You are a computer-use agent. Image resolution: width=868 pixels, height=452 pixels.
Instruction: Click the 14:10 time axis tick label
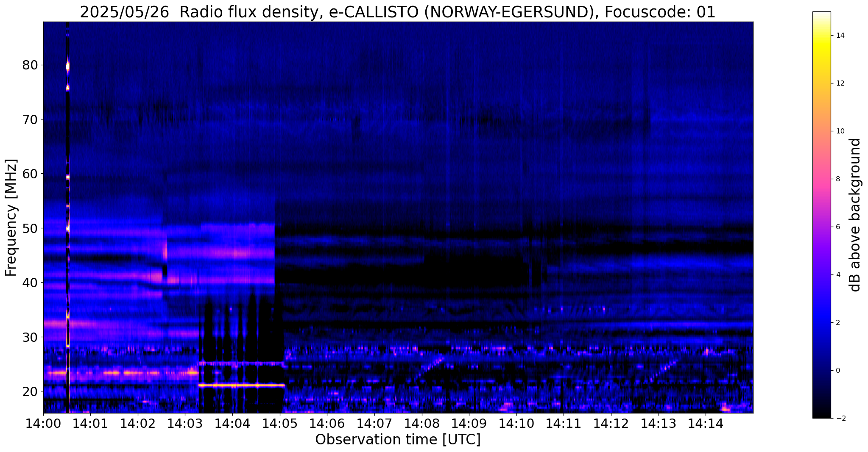516,424
